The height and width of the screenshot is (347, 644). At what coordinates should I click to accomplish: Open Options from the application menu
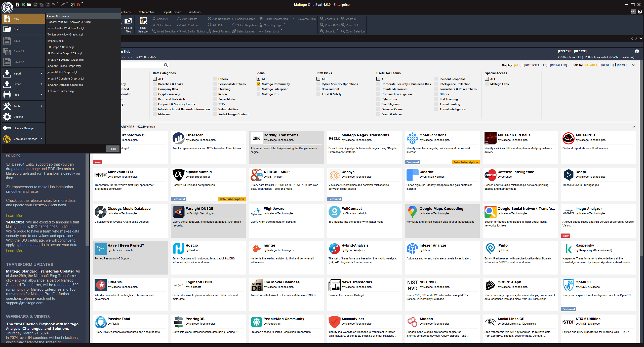[x=23, y=117]
